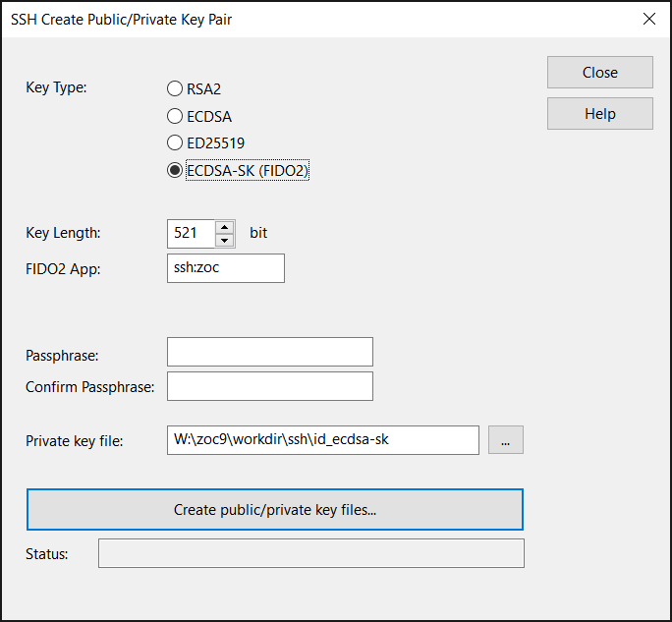
Task: Click into the Passphrase field
Action: pyautogui.click(x=269, y=352)
